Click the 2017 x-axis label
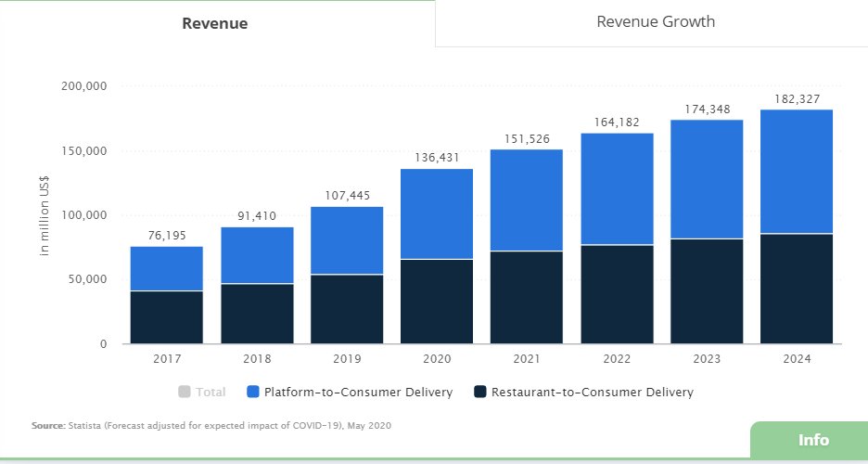Image resolution: width=868 pixels, height=464 pixels. click(x=167, y=359)
